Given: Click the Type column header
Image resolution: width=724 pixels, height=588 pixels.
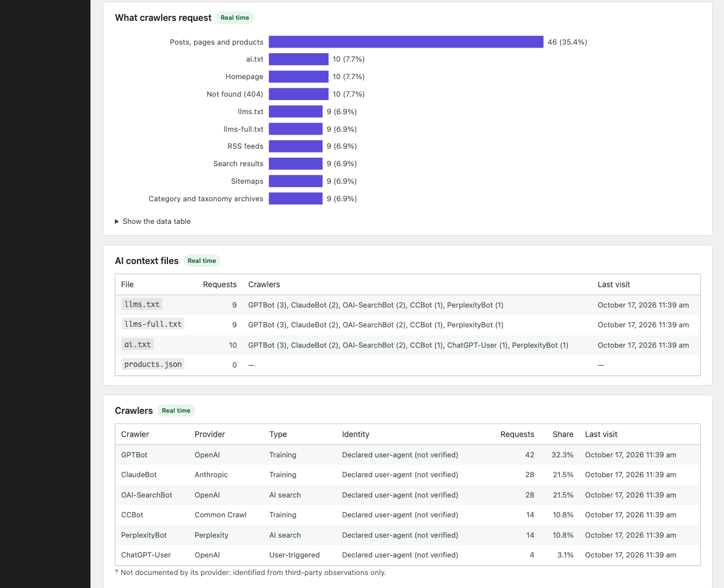Looking at the screenshot, I should 278,434.
